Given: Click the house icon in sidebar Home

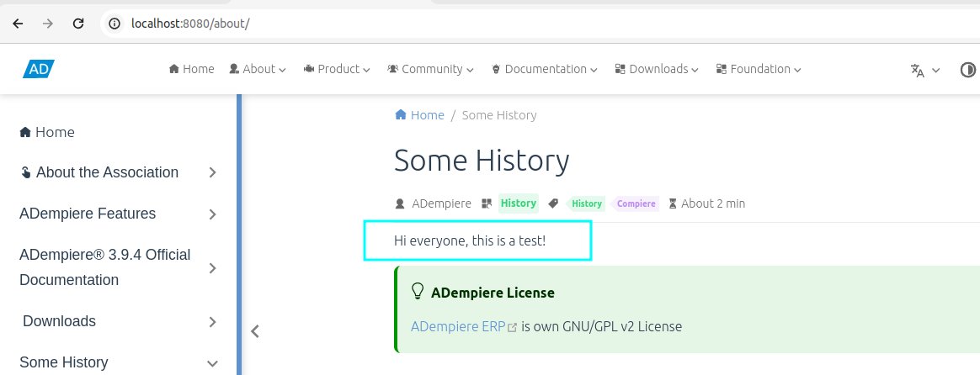Looking at the screenshot, I should 25,132.
